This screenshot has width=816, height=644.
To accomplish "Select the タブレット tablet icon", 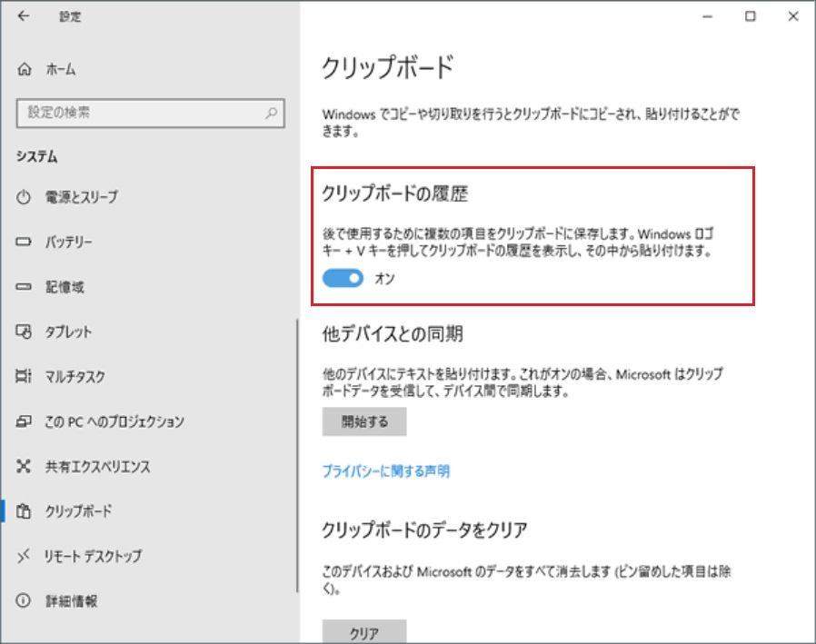I will [x=24, y=332].
